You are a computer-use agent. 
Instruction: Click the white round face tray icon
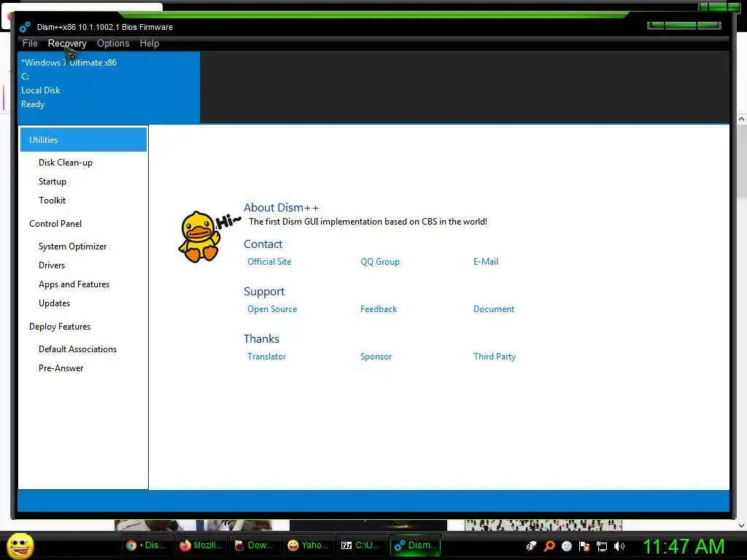point(566,546)
